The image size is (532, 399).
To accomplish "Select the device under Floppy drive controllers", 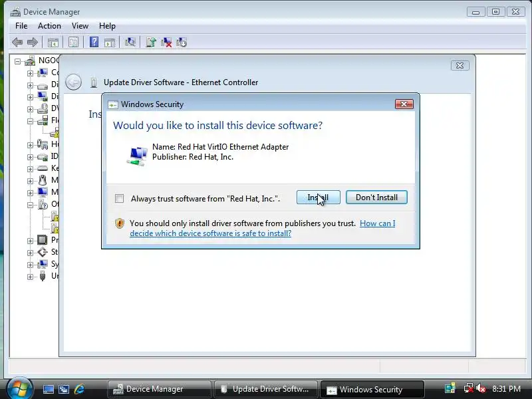I will 55,132.
